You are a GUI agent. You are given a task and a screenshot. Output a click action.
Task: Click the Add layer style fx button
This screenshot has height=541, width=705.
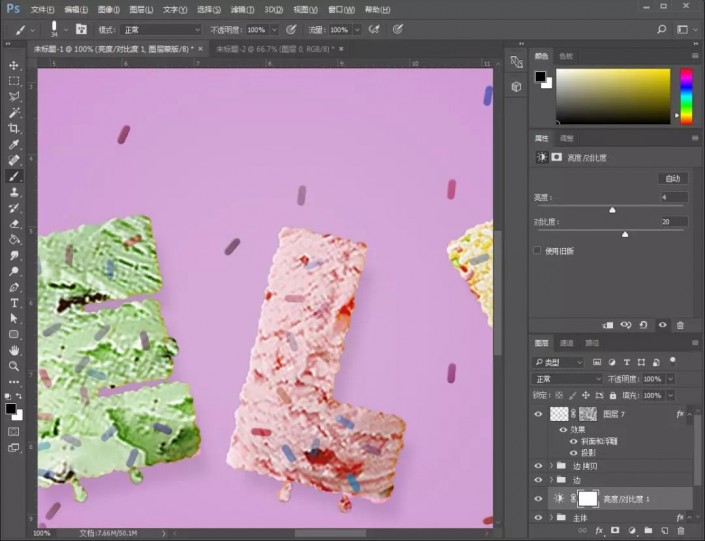(x=599, y=531)
